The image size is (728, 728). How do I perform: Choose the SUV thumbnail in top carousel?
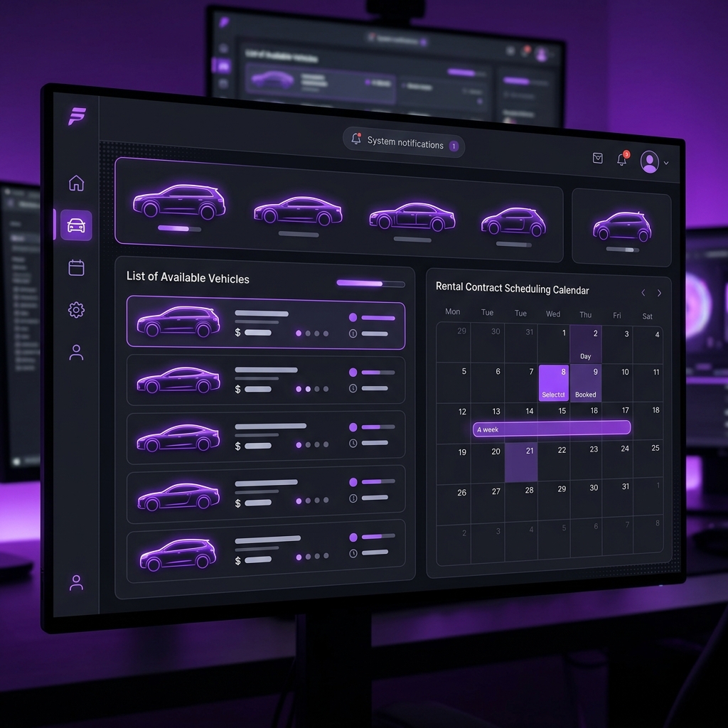pos(179,201)
